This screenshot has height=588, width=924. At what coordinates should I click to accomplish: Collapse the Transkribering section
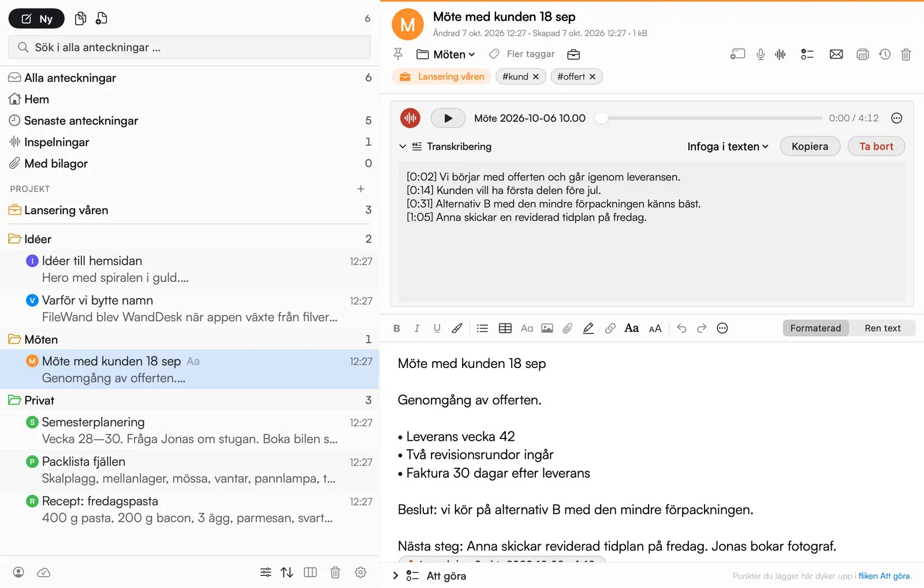pyautogui.click(x=403, y=147)
